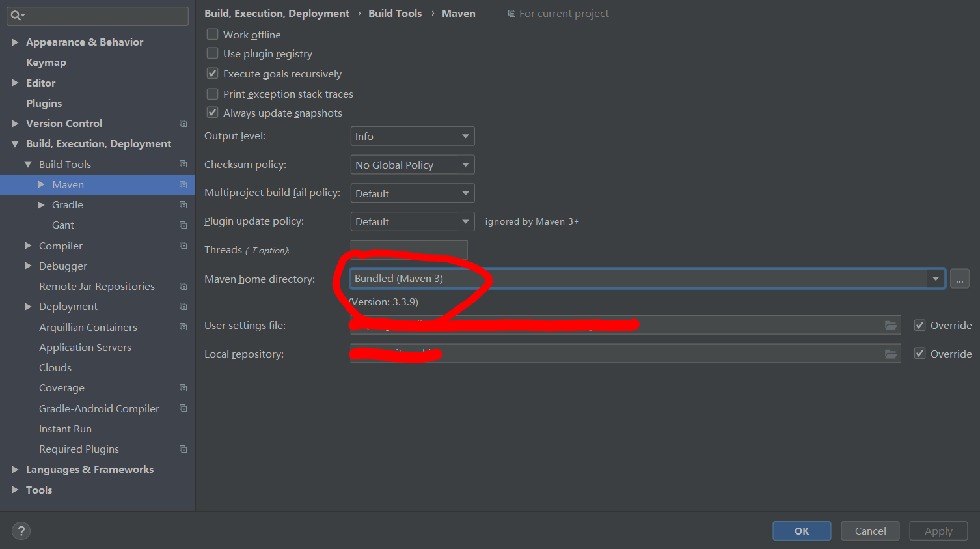This screenshot has height=549, width=980.
Task: Expand the Languages & Frameworks node arrow
Action: [x=15, y=470]
